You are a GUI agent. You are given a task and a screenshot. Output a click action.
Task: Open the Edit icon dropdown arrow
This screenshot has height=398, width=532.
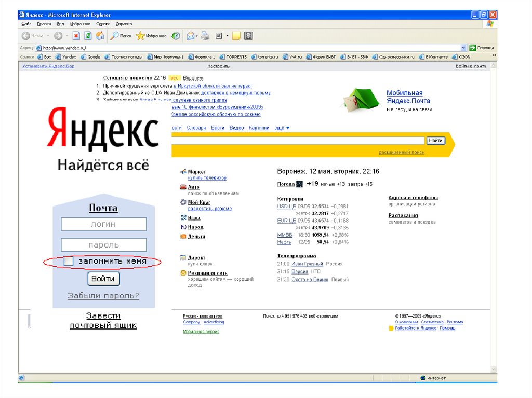coord(227,36)
